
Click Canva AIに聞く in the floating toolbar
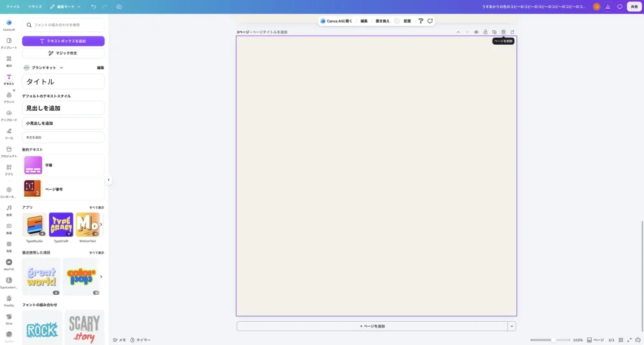(x=336, y=21)
